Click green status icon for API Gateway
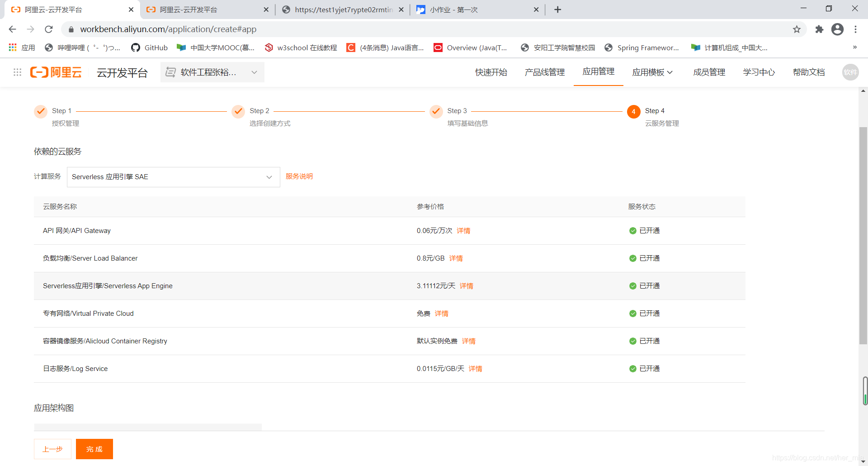Image resolution: width=868 pixels, height=466 pixels. tap(632, 231)
